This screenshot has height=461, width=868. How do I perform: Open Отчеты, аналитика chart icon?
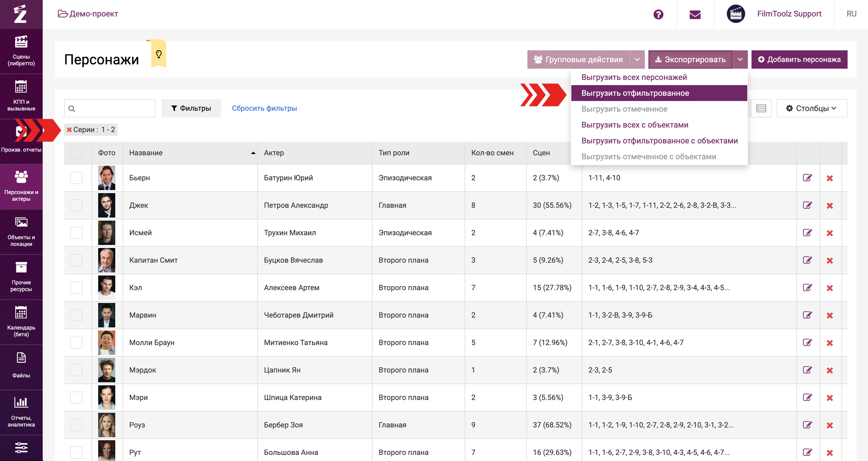(21, 402)
